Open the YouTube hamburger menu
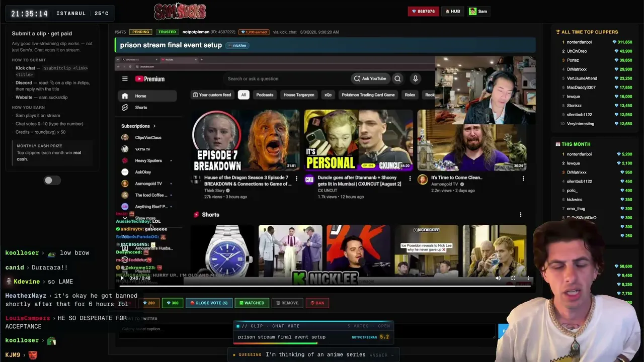The image size is (644, 362). tap(125, 78)
